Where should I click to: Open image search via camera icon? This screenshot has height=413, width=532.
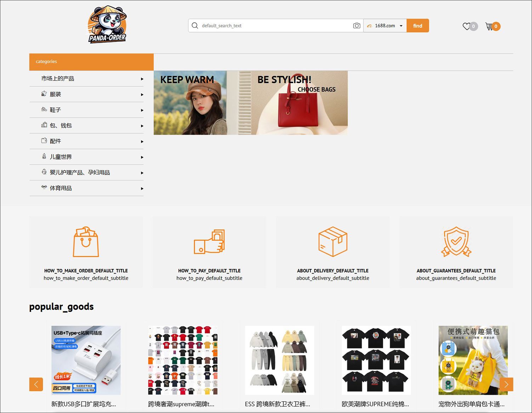coord(357,25)
